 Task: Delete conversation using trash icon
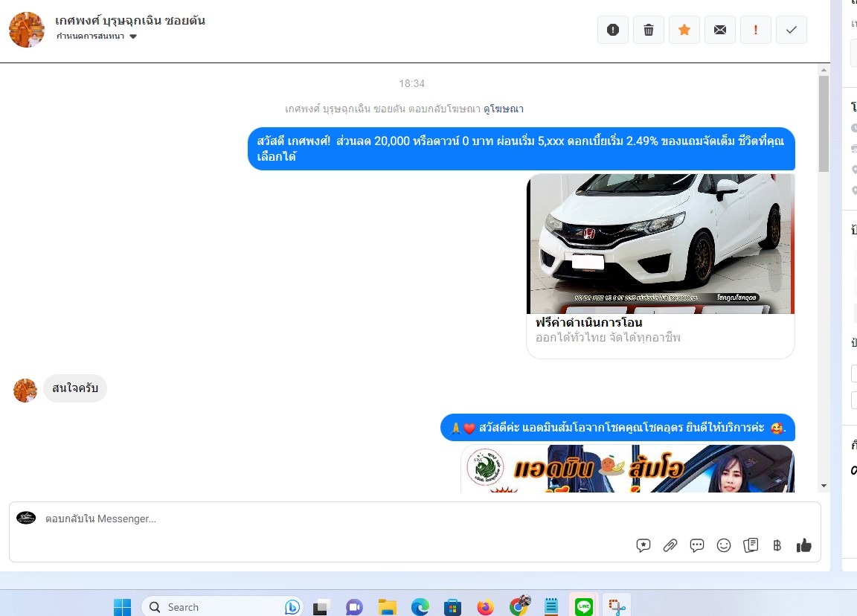(x=649, y=30)
